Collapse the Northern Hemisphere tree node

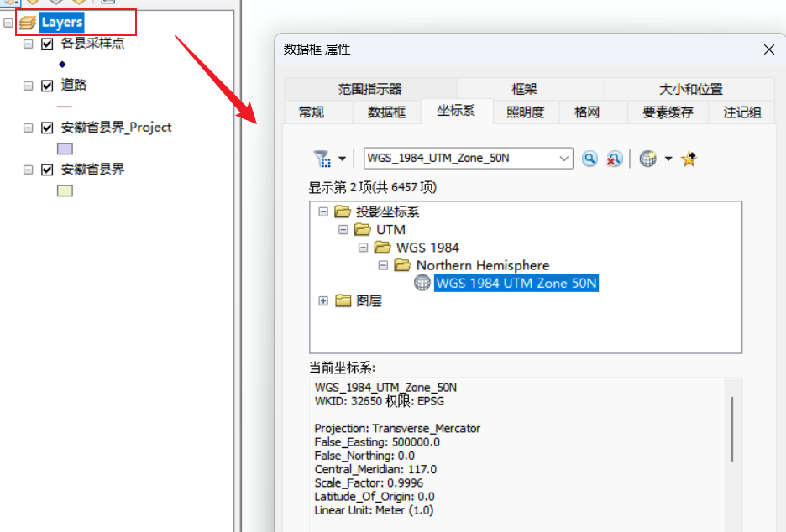[384, 265]
